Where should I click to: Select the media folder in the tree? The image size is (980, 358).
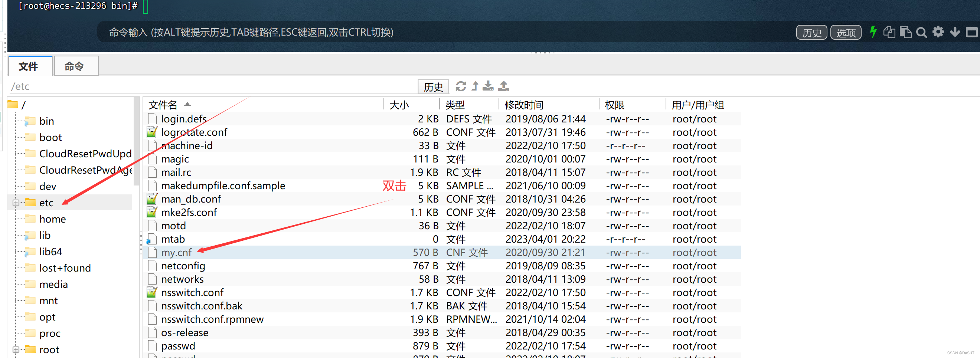(54, 284)
